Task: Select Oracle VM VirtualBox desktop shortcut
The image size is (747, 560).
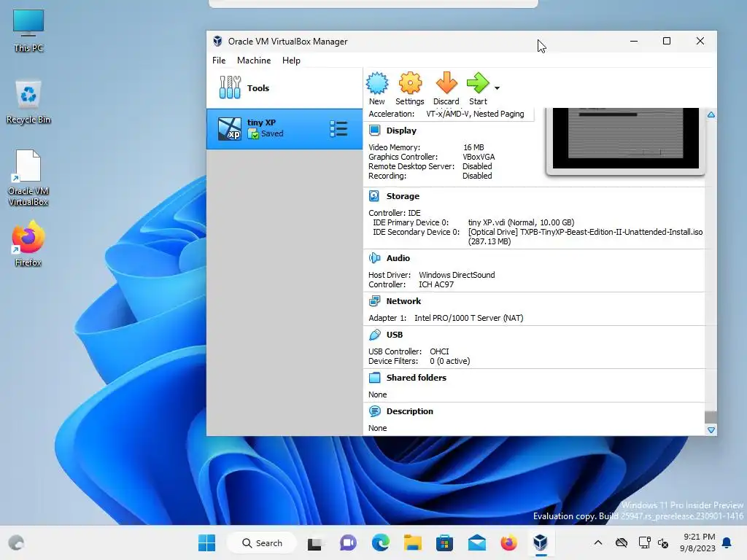Action: (28, 179)
